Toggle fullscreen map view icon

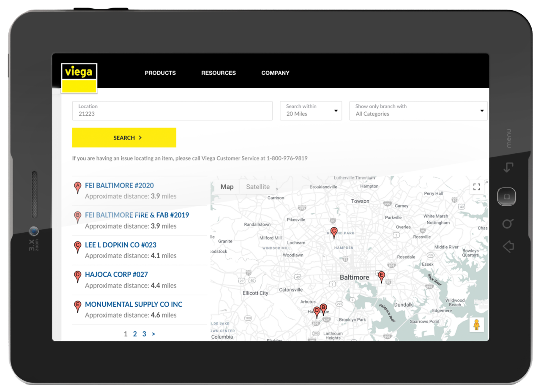coord(476,187)
